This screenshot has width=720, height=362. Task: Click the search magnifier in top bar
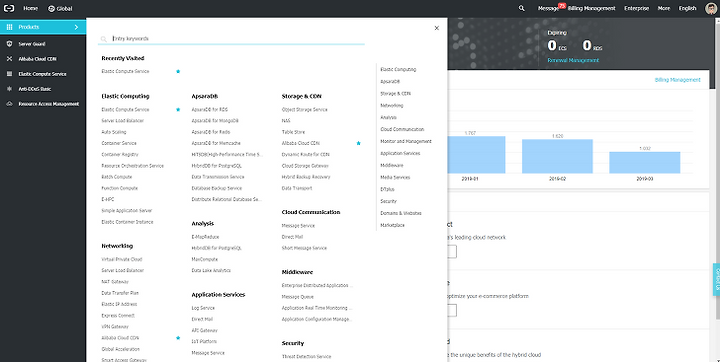coord(522,8)
